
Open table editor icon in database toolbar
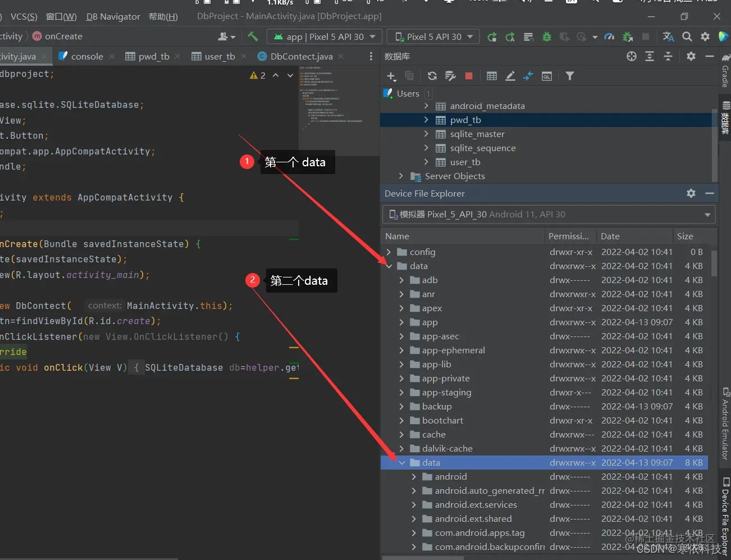[492, 76]
